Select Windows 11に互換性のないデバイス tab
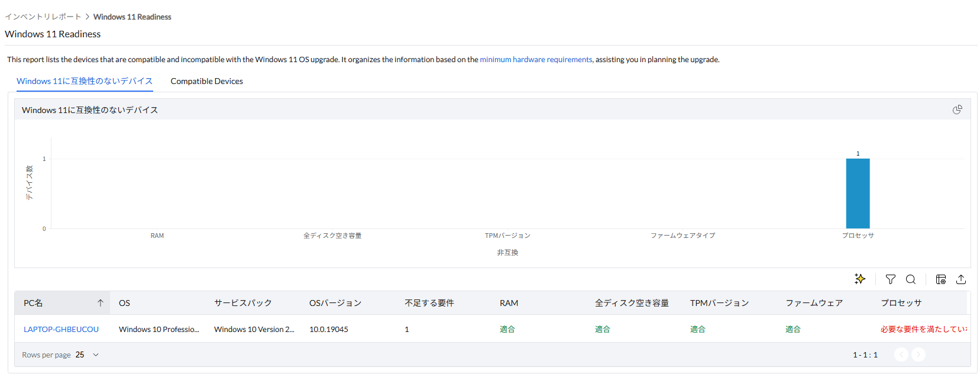Screen dimensions: 980x377 85,81
